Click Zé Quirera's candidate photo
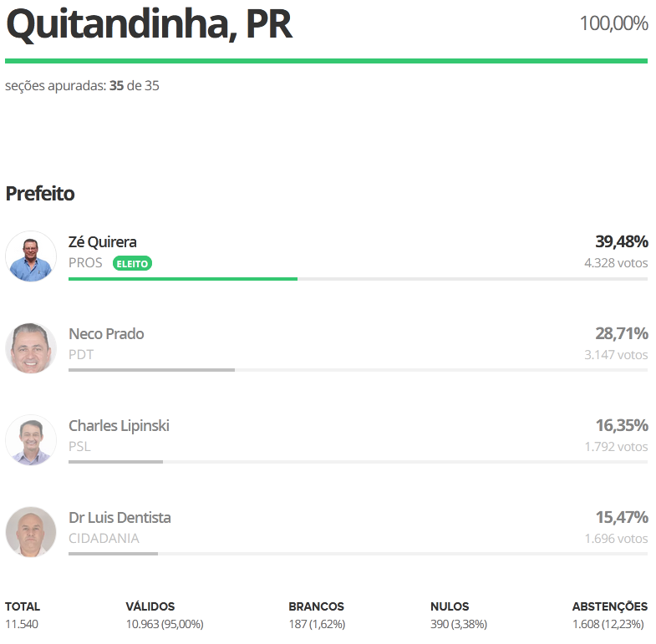 31,256
